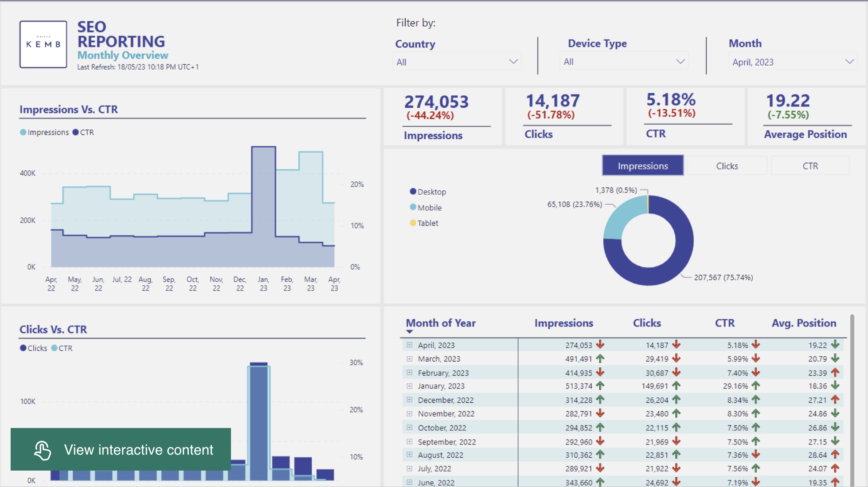The height and width of the screenshot is (487, 868).
Task: Click the Impressions column header in table
Action: (563, 323)
